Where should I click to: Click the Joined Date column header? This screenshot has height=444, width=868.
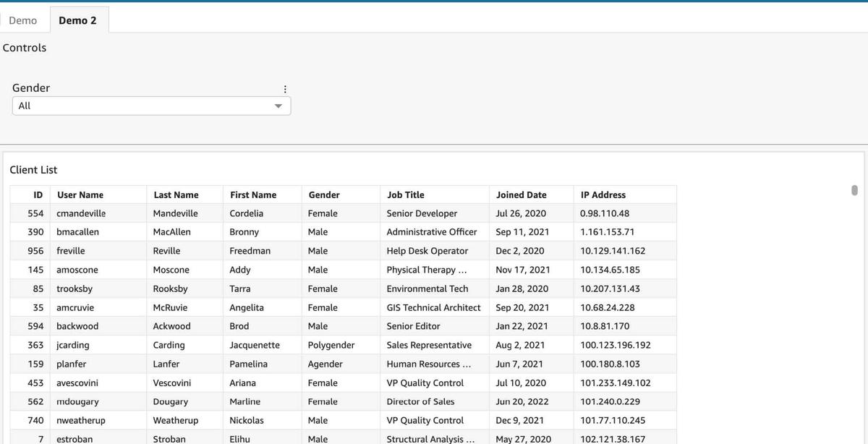pos(522,195)
